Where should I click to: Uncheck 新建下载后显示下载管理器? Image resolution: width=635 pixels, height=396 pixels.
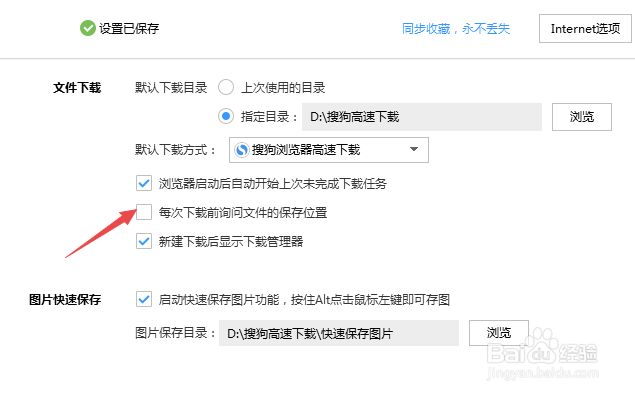[144, 241]
